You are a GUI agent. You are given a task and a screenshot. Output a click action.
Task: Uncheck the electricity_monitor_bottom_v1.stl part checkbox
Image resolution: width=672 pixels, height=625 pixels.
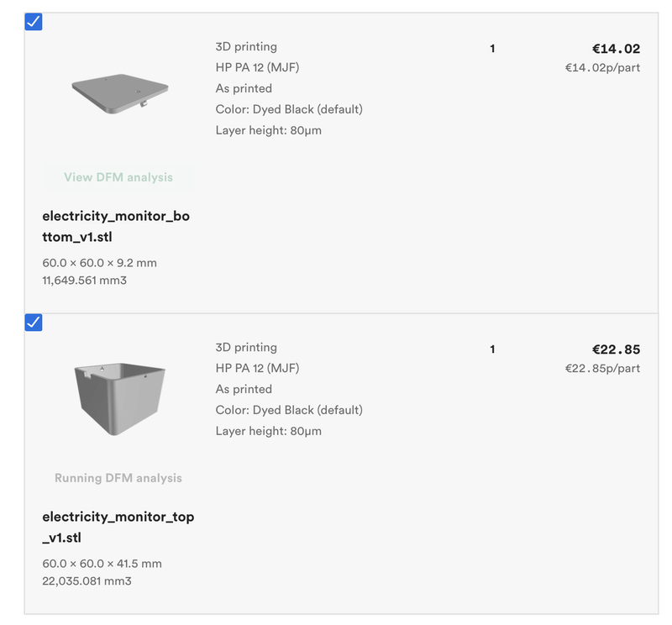point(34,22)
